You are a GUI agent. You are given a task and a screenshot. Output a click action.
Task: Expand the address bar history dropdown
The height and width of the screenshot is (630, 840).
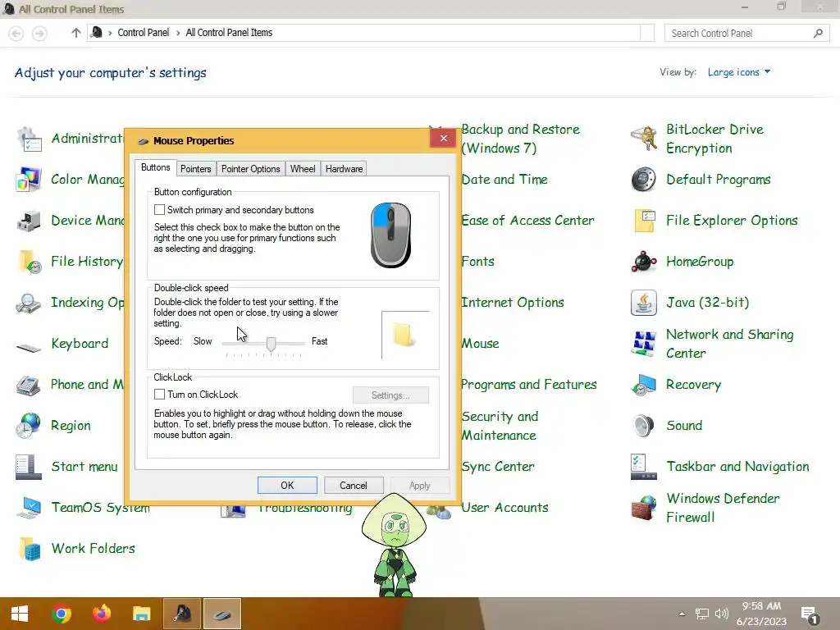(x=647, y=33)
